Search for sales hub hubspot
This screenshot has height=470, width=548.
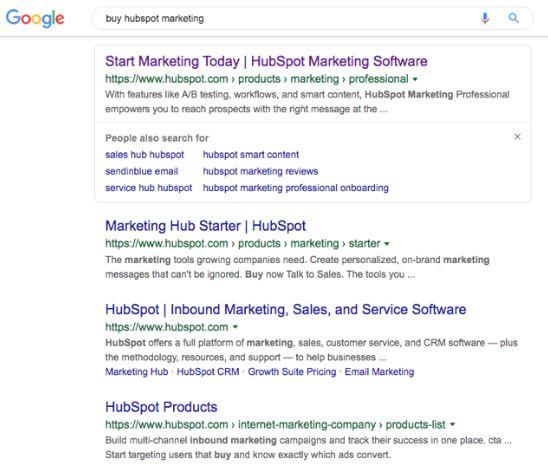tap(144, 155)
